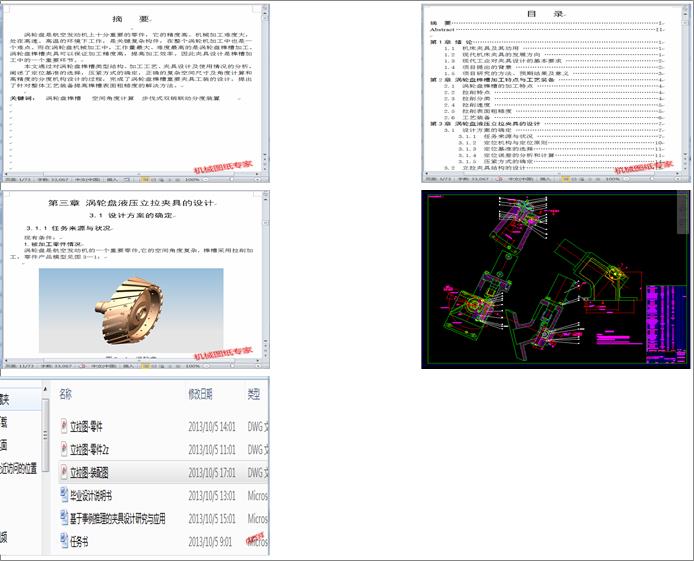Click the word count in 摘要 window status bar
The width and height of the screenshot is (694, 561).
53,180
